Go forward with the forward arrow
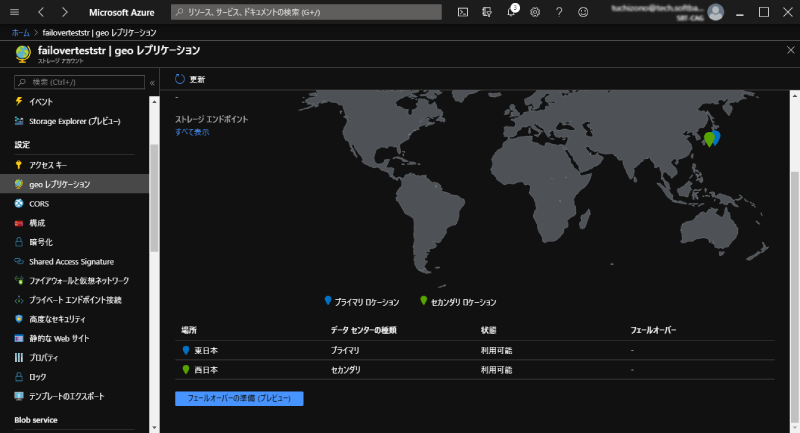 point(64,12)
